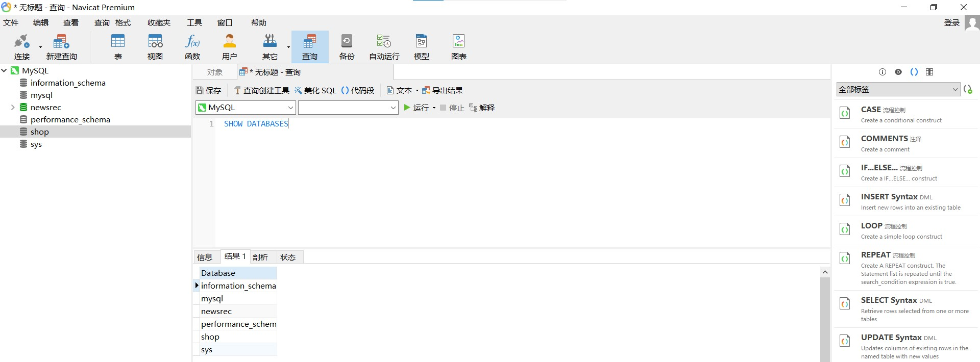Open the Others (其它) dropdown arrow

pyautogui.click(x=288, y=47)
